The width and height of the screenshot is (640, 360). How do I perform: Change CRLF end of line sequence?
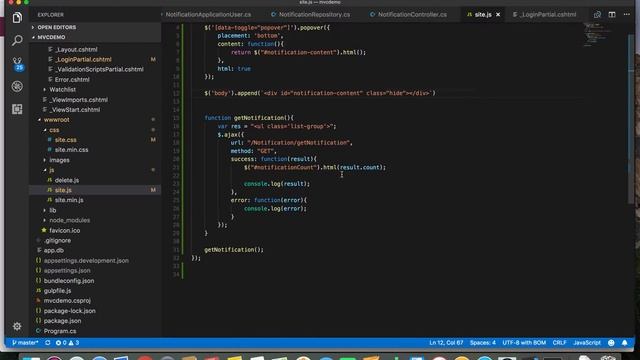[559, 343]
